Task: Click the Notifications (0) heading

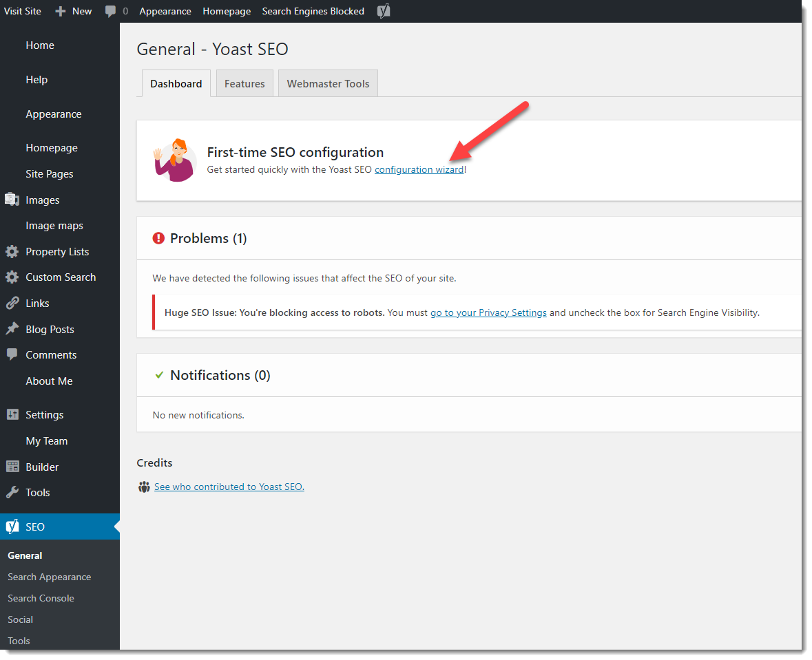Action: (220, 375)
